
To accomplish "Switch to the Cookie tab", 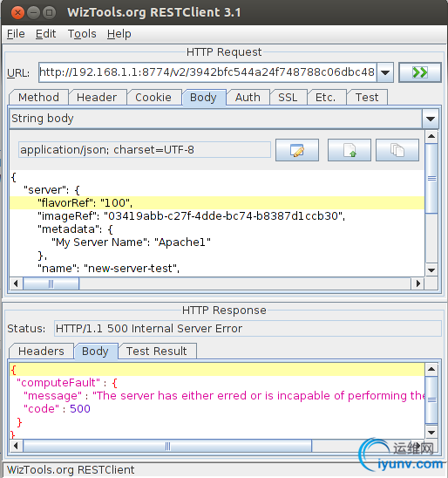I will pos(153,97).
